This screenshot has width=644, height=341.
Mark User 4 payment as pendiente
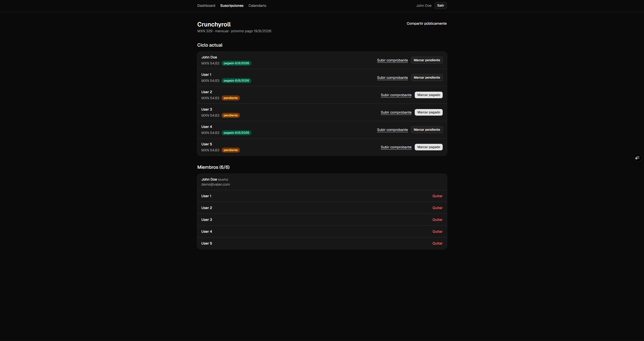click(427, 130)
